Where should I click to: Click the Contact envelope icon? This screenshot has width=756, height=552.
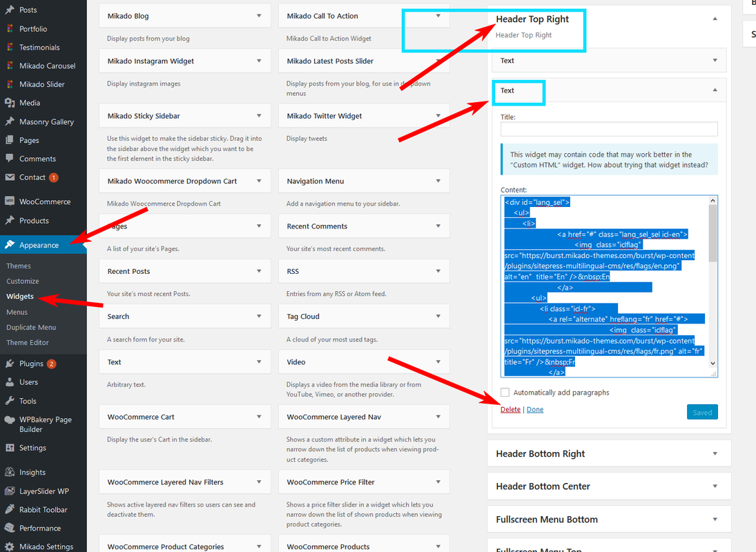(x=10, y=177)
